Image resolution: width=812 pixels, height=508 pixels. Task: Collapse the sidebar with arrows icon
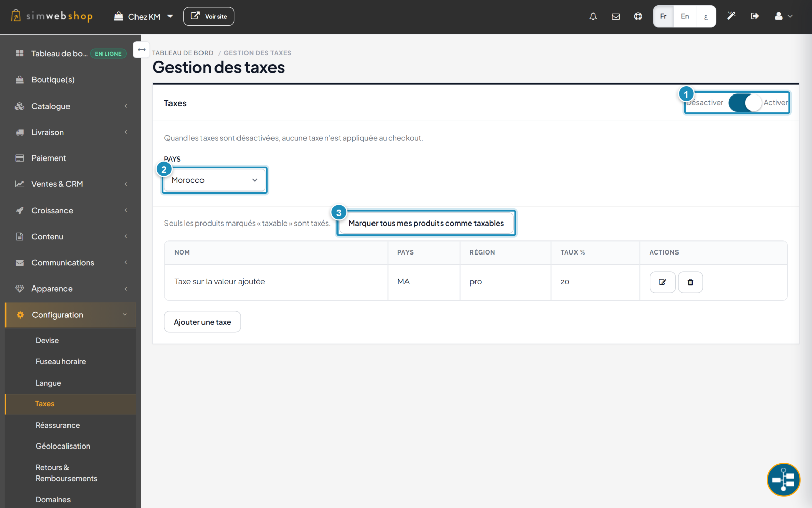click(142, 50)
